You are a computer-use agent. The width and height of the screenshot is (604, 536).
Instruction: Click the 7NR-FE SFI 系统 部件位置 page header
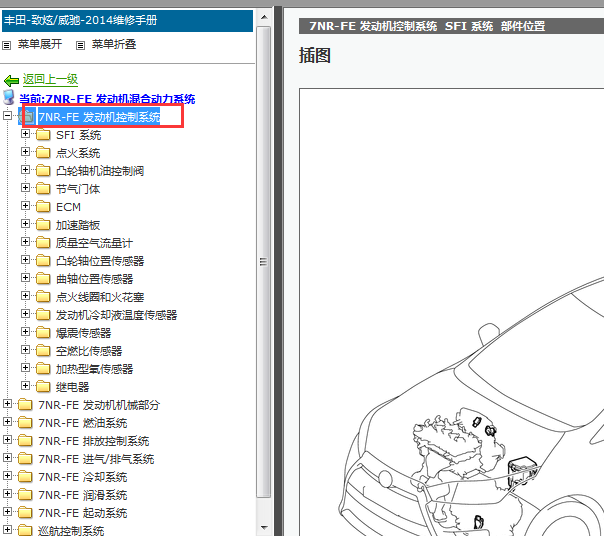(451, 26)
